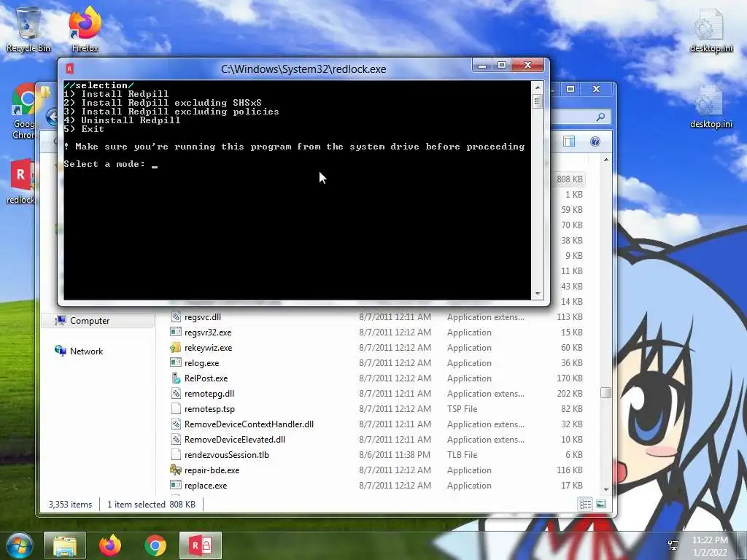Select repair-bde.exe file icon
This screenshot has width=747, height=560.
(176, 470)
